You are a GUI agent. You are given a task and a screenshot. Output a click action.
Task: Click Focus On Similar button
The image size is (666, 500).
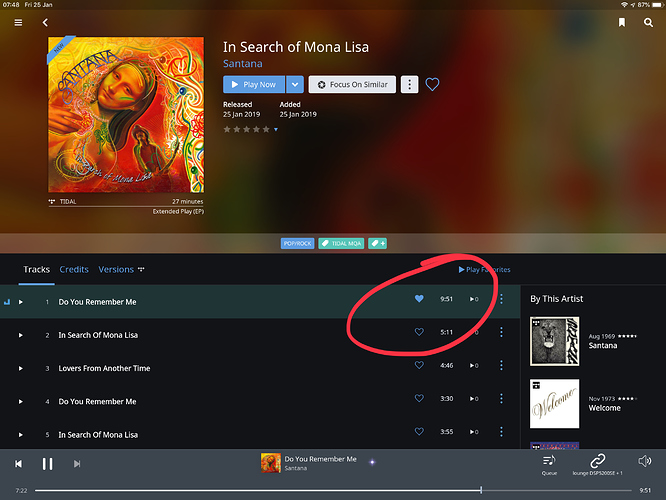(352, 85)
